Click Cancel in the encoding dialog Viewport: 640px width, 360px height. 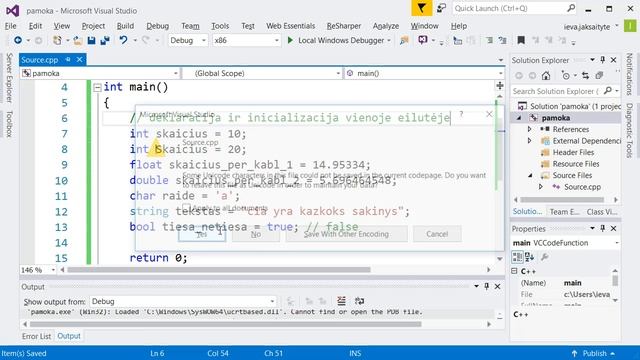click(437, 234)
